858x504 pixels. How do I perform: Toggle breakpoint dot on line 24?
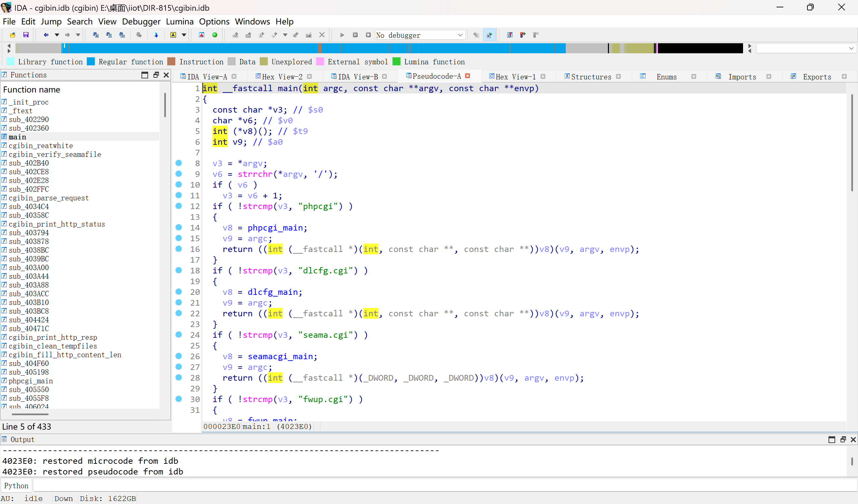click(x=179, y=335)
